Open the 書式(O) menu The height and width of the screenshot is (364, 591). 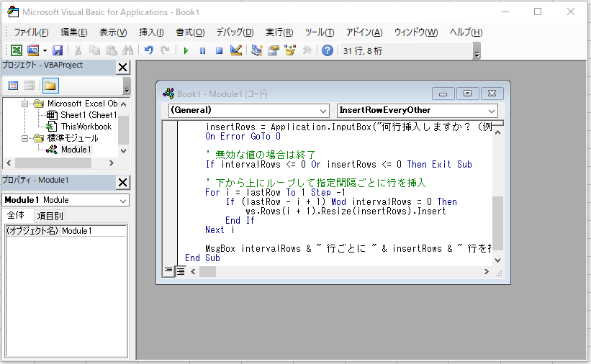tap(190, 32)
